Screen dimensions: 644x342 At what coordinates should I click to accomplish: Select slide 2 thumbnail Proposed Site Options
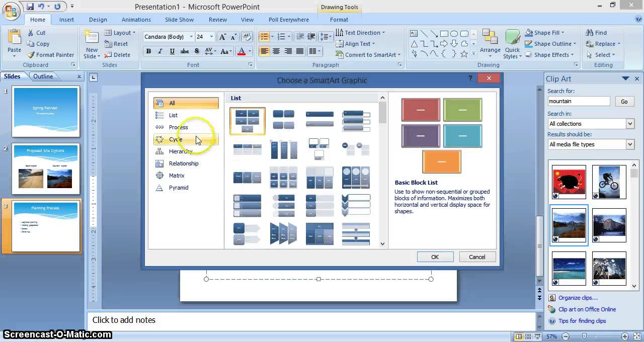click(x=46, y=169)
